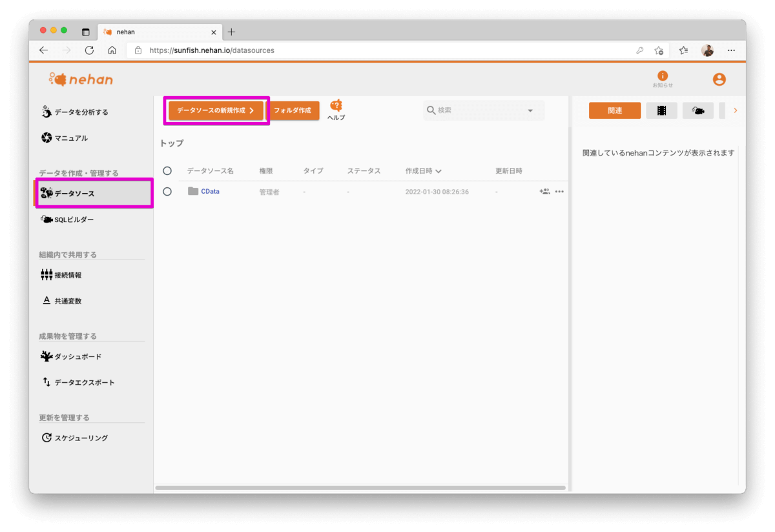This screenshot has width=775, height=532.
Task: Switch to the film strip tab
Action: pos(661,110)
